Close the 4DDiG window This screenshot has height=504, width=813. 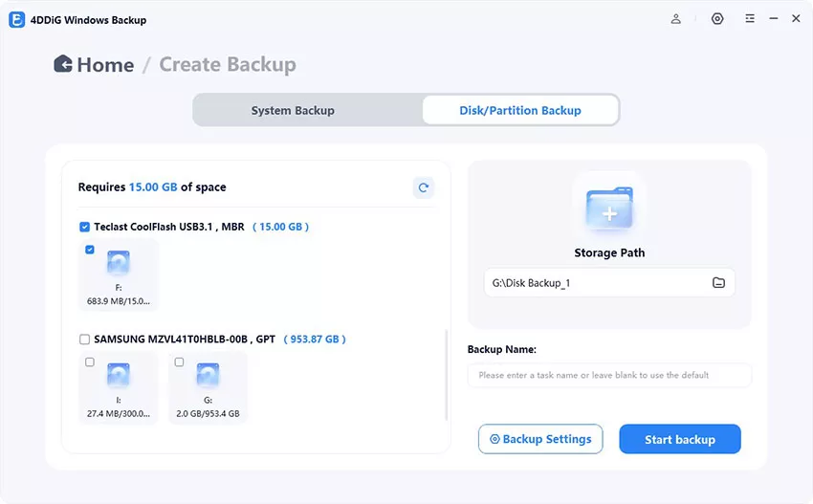(x=796, y=19)
